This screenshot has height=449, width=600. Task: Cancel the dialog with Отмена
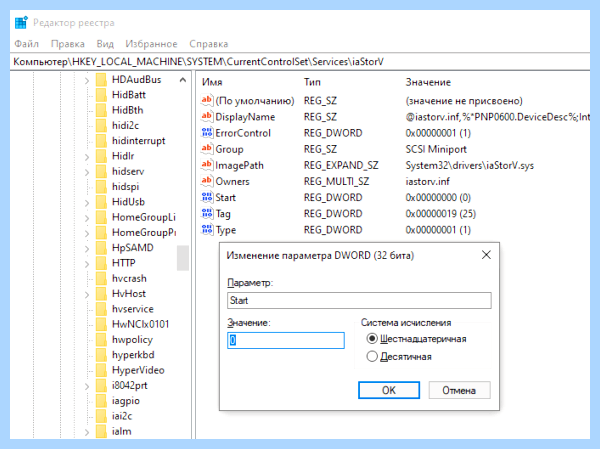[459, 390]
